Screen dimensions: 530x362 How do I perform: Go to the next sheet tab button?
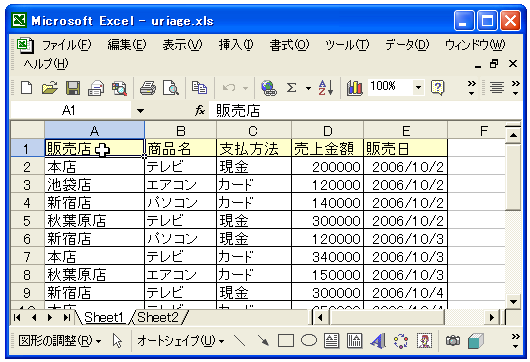pyautogui.click(x=50, y=318)
